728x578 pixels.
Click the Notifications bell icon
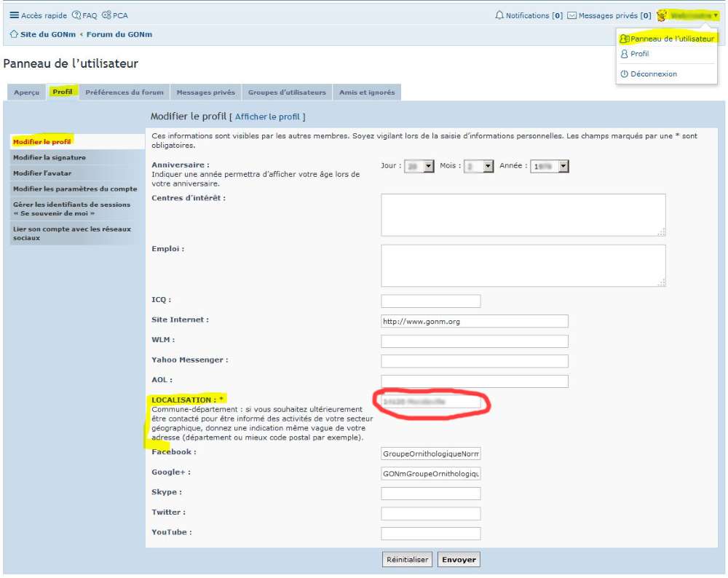(x=499, y=15)
